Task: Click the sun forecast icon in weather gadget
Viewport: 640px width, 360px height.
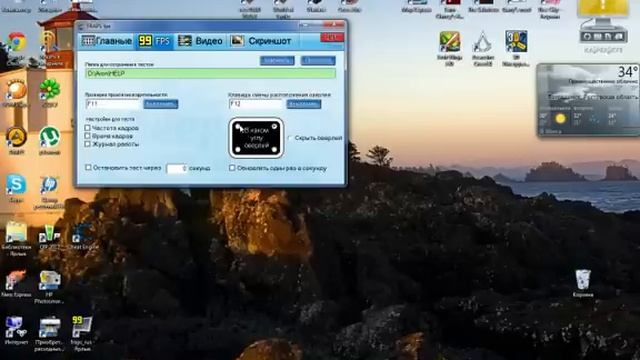Action: point(560,118)
